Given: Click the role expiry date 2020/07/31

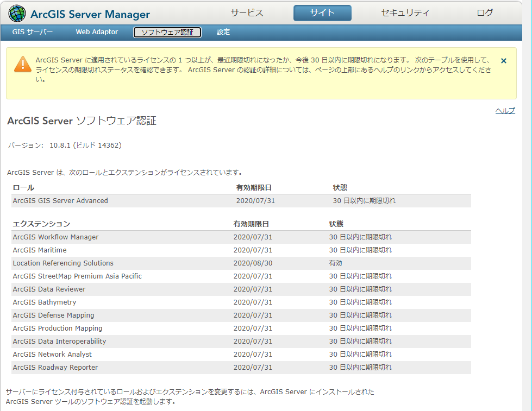Looking at the screenshot, I should coord(255,201).
